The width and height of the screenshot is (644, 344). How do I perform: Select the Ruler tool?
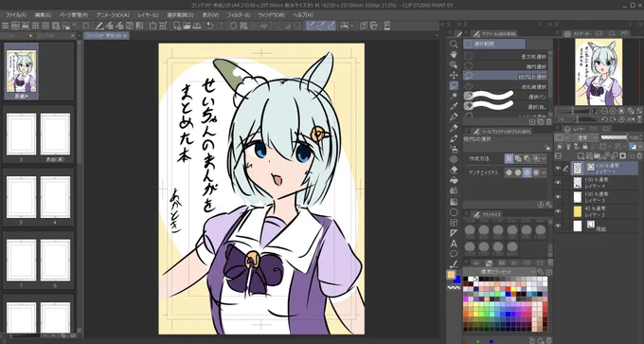pos(454,233)
